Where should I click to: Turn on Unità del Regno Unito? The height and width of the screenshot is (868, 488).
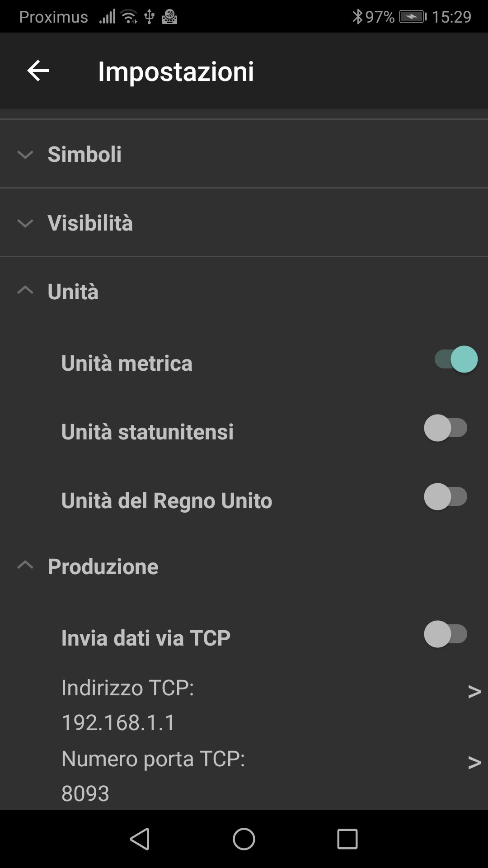pos(446,497)
